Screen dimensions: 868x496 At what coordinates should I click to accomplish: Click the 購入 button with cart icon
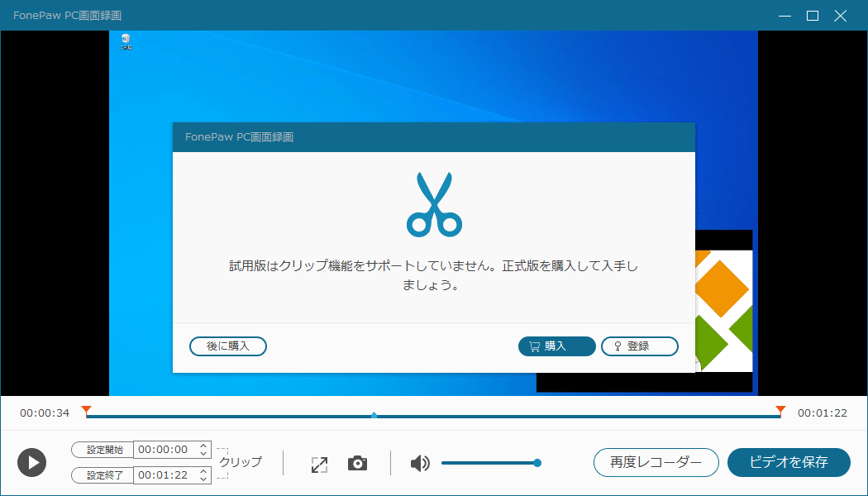(556, 346)
